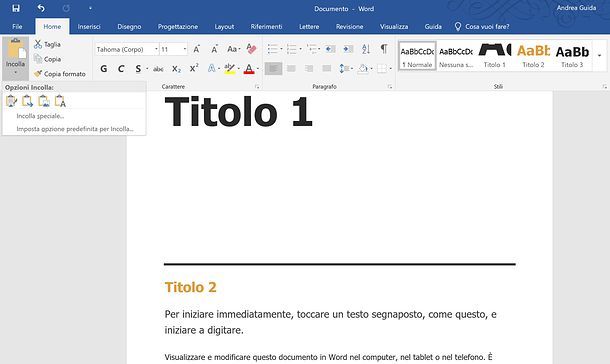
Task: Select align right button
Action: coord(309,69)
